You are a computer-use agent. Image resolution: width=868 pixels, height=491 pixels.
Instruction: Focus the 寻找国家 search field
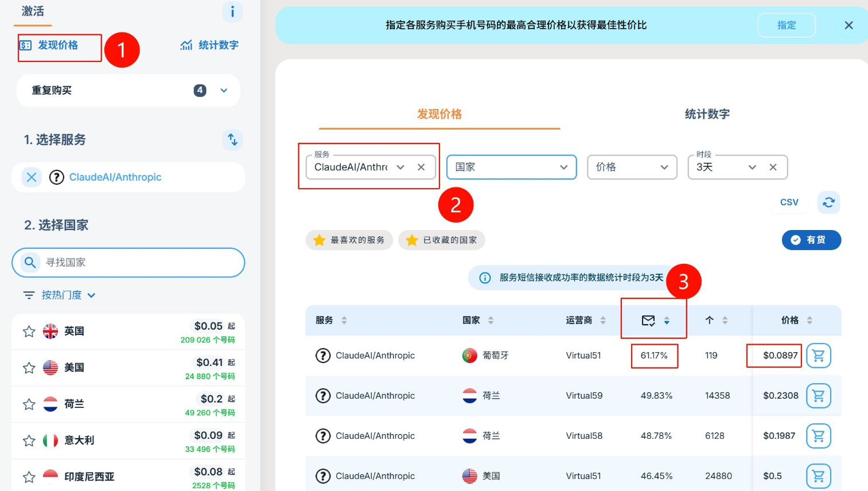129,262
